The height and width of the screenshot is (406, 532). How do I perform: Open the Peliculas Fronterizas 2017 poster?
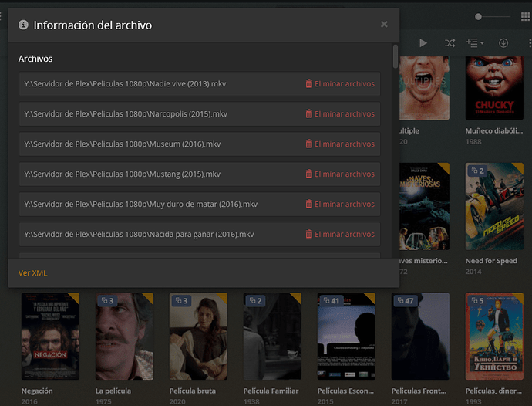[420, 337]
